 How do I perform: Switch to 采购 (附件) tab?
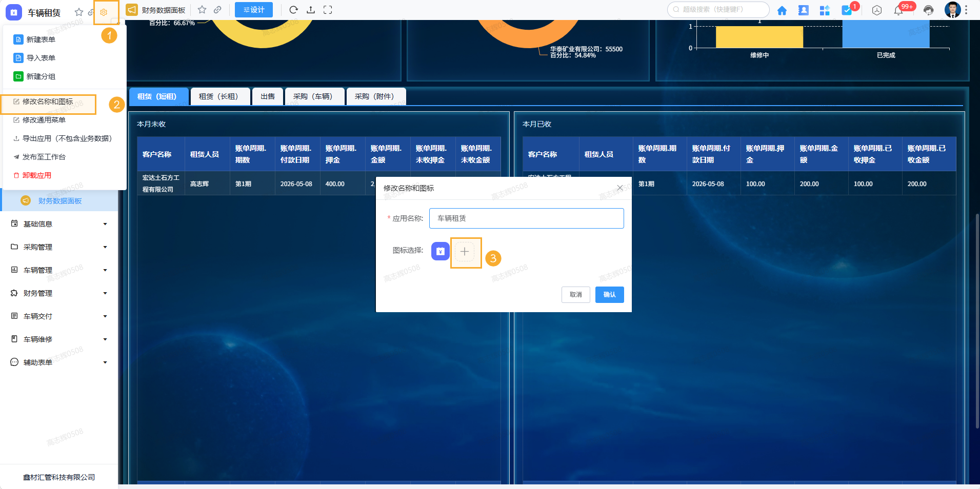pos(376,96)
